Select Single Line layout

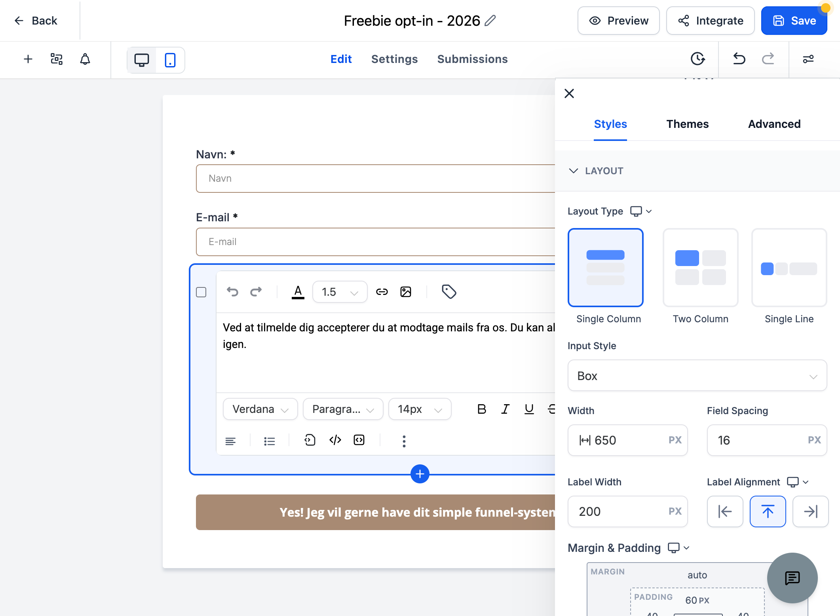tap(789, 268)
